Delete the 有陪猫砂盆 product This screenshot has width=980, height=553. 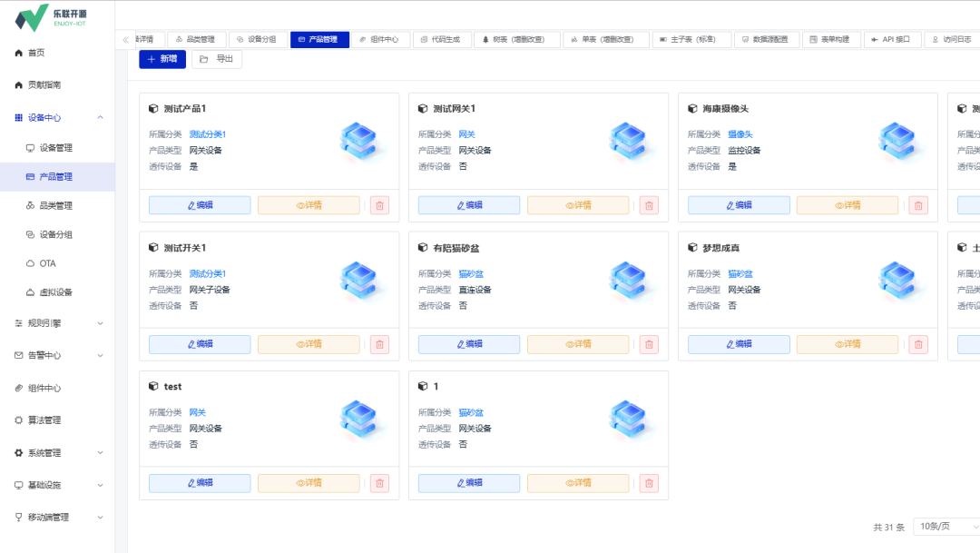click(649, 344)
